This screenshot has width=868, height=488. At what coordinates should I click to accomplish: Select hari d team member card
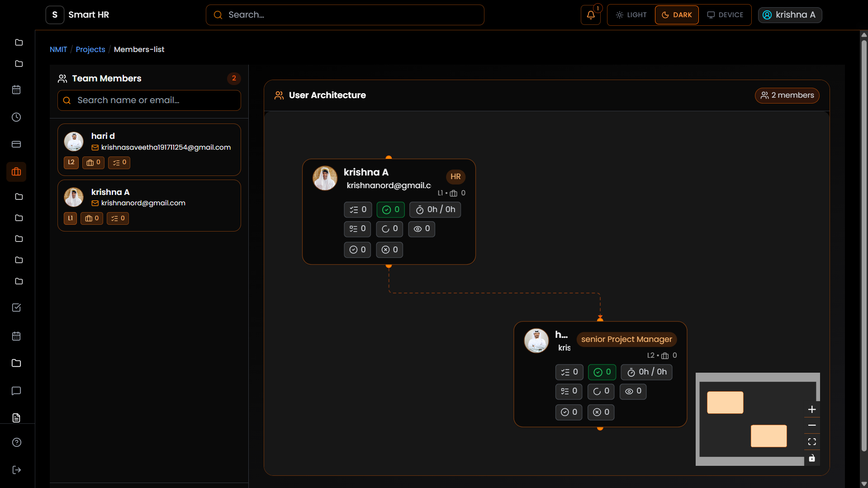[x=149, y=150]
